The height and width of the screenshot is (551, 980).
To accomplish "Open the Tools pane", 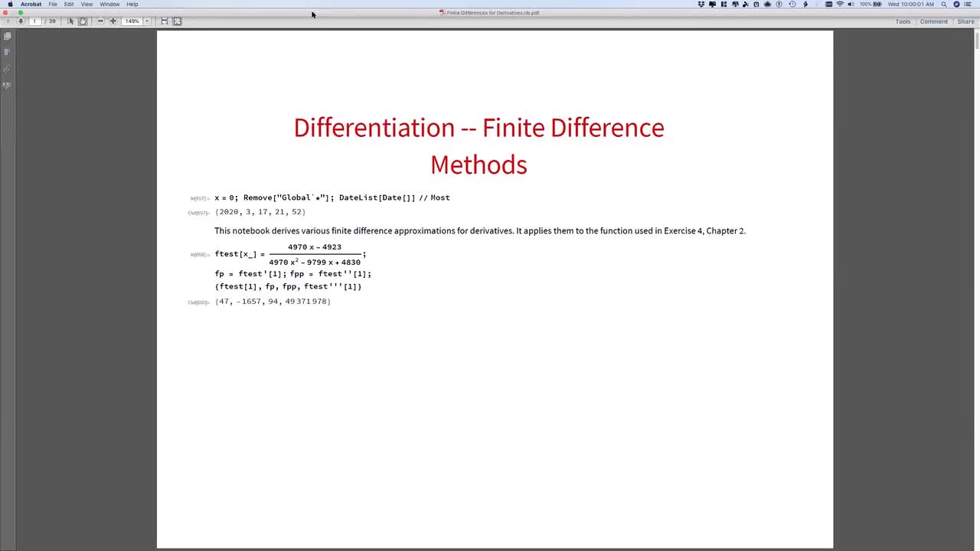I will pos(903,21).
